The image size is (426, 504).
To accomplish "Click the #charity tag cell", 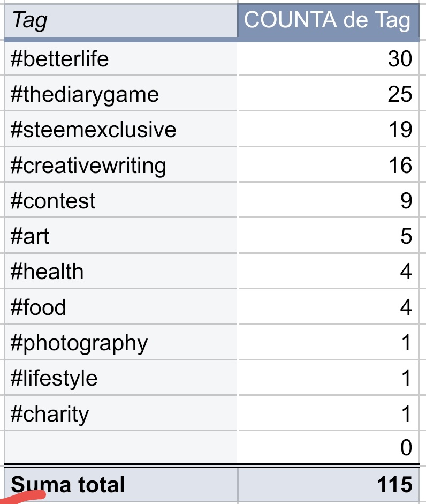I will 120,414.
